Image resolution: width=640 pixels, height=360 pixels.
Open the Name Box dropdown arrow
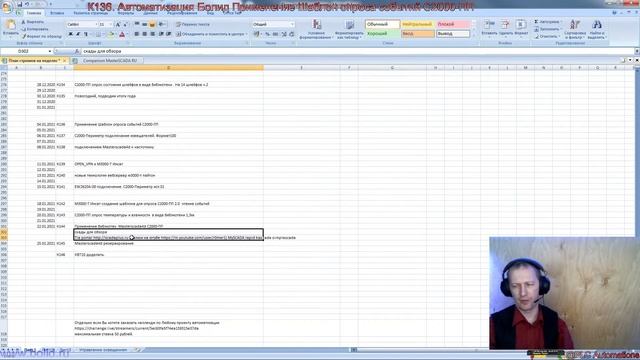50,51
